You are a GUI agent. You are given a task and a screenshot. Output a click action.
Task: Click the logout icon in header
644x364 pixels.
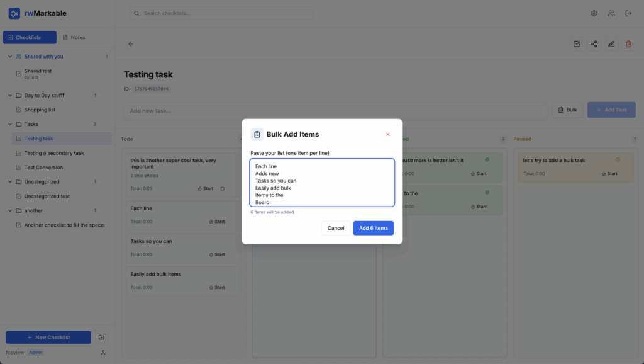point(628,13)
